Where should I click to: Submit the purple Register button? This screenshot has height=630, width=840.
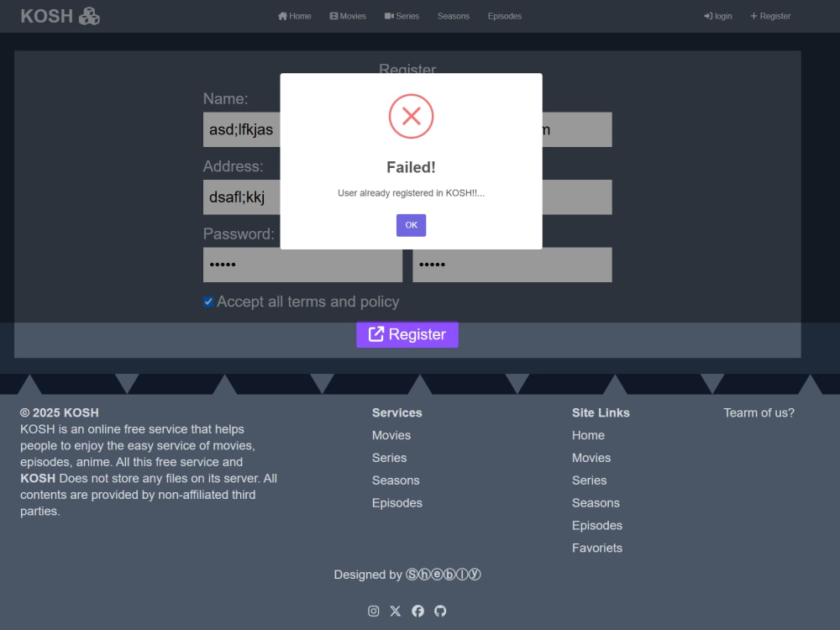pos(407,334)
